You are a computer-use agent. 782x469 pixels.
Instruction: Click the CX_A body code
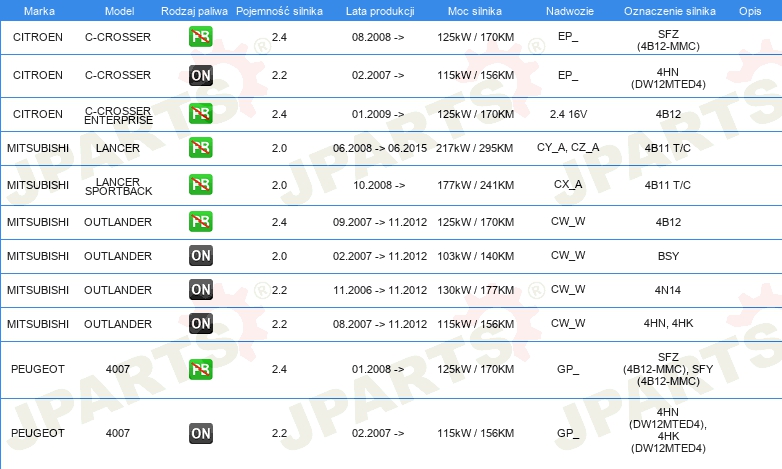[x=568, y=185]
